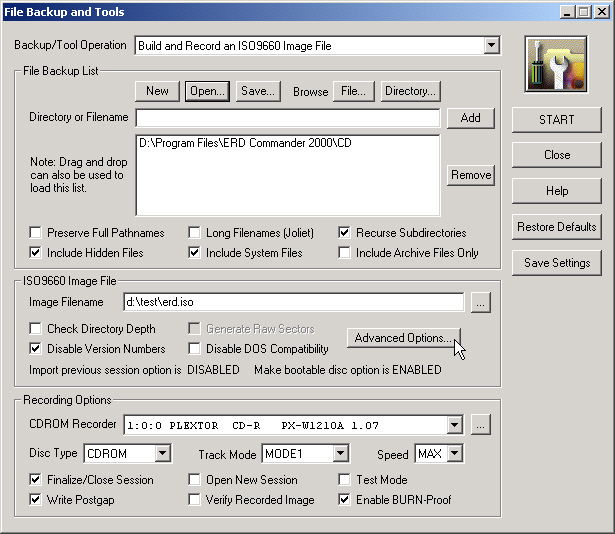
Task: Browse for a Directory to add
Action: (410, 91)
